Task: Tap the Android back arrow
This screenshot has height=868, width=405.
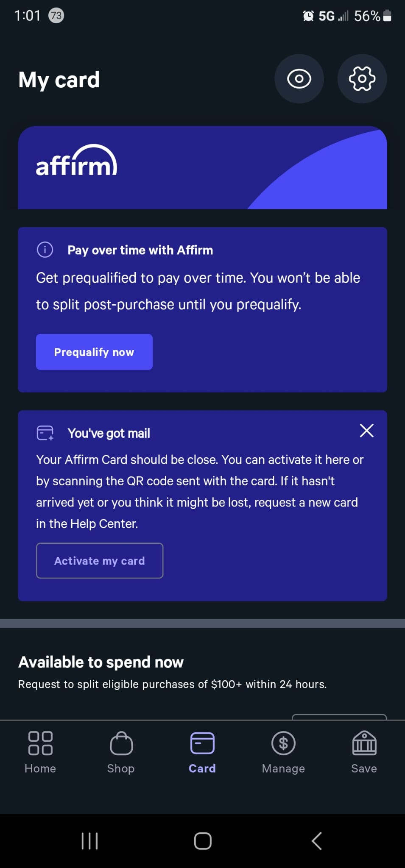Action: click(x=316, y=841)
